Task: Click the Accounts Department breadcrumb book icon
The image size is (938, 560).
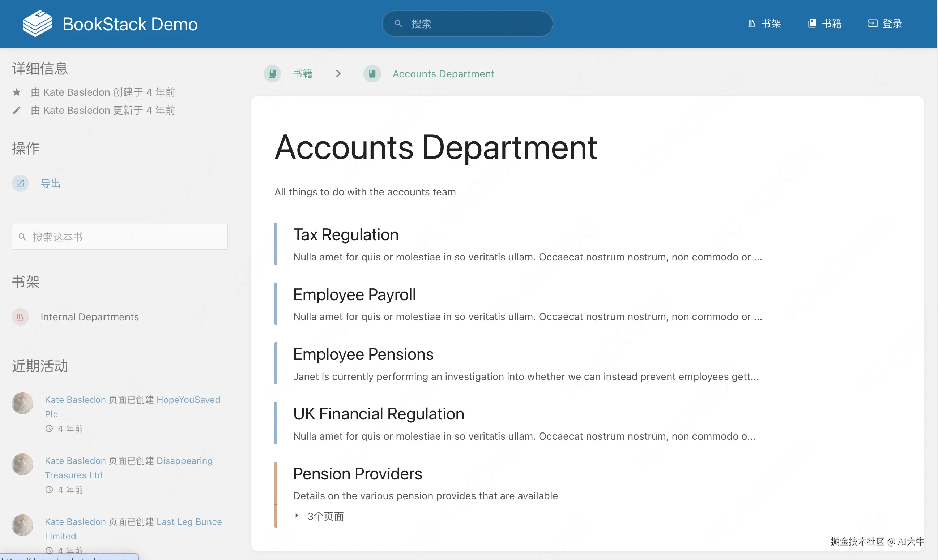Action: 372,74
